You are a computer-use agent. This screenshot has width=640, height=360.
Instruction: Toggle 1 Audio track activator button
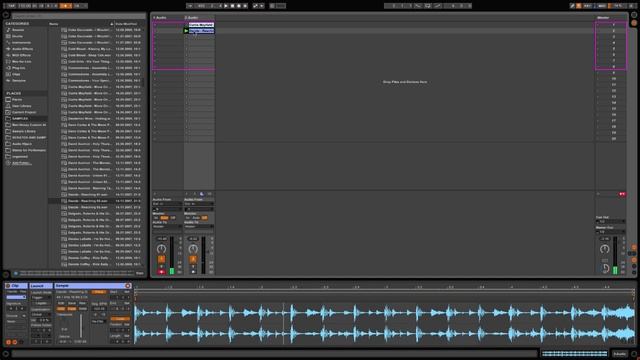(x=162, y=259)
